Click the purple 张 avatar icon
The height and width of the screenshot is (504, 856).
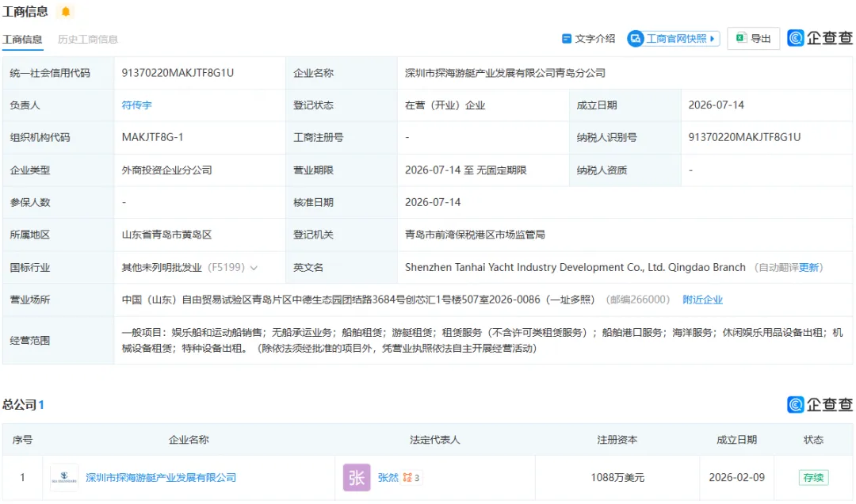pyautogui.click(x=357, y=478)
